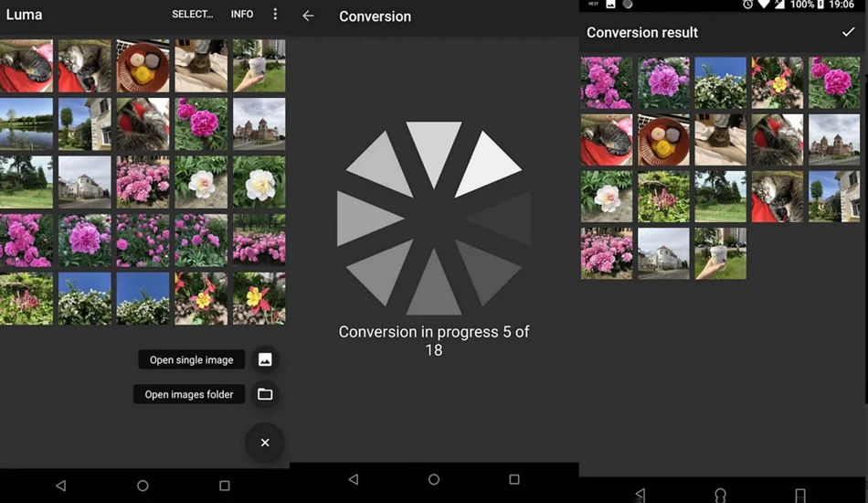Tap Android back button under Luma screen
The width and height of the screenshot is (868, 503).
click(61, 486)
